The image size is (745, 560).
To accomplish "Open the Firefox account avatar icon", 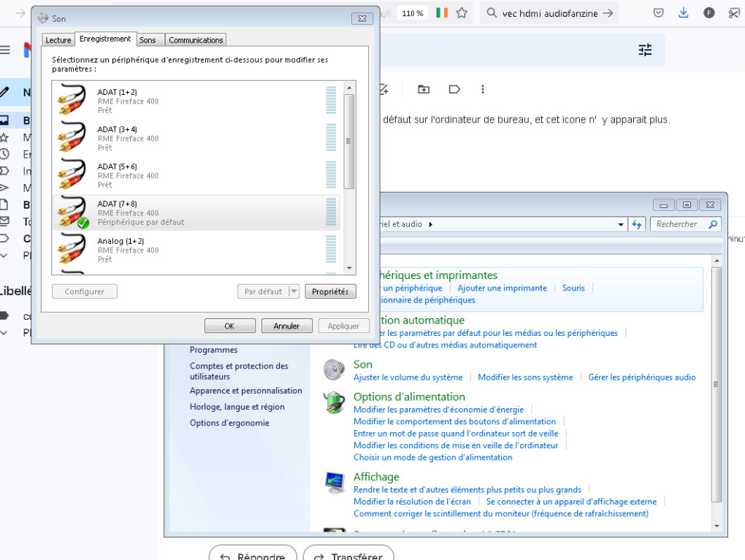I will pos(709,13).
